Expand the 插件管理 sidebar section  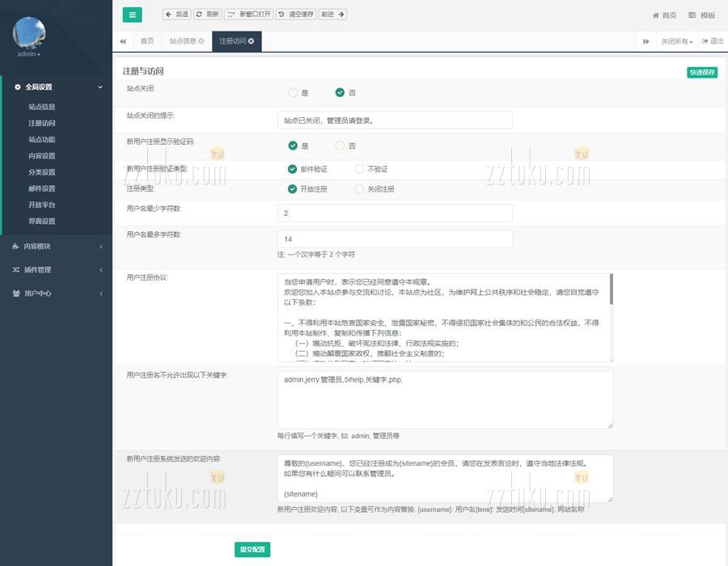[55, 270]
